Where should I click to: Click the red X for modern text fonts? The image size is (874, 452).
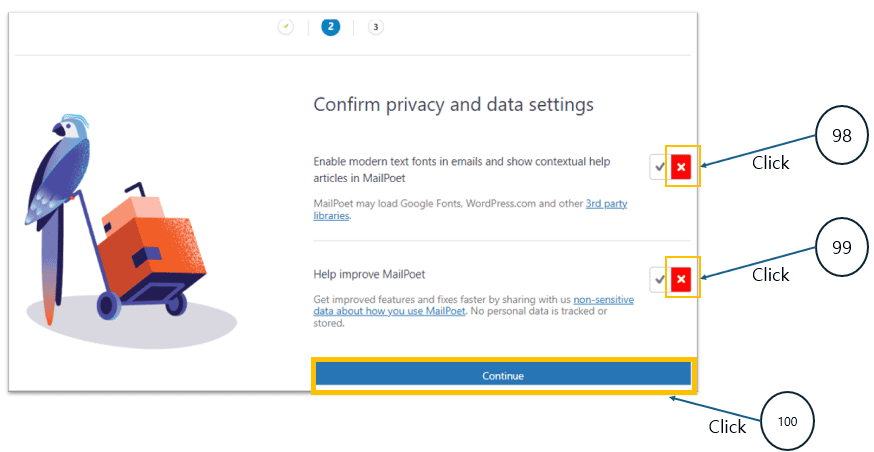(681, 167)
